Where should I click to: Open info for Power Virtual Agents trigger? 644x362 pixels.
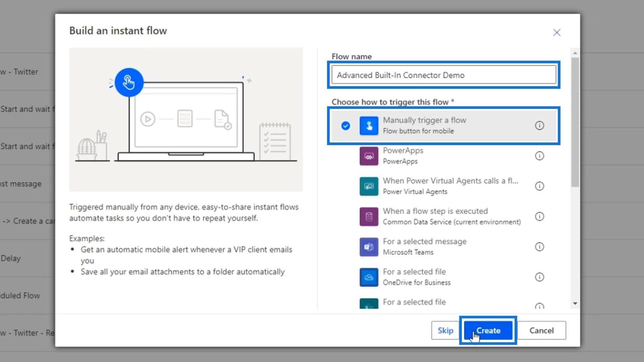coord(539,186)
